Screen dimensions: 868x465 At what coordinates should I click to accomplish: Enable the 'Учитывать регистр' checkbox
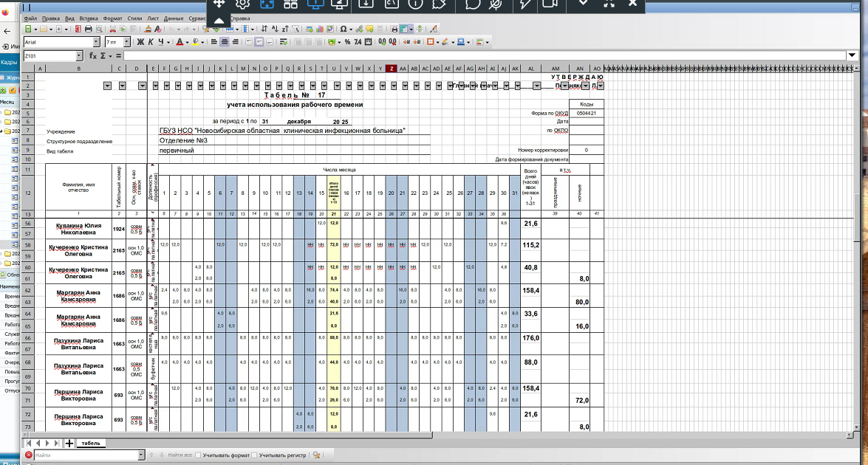255,455
